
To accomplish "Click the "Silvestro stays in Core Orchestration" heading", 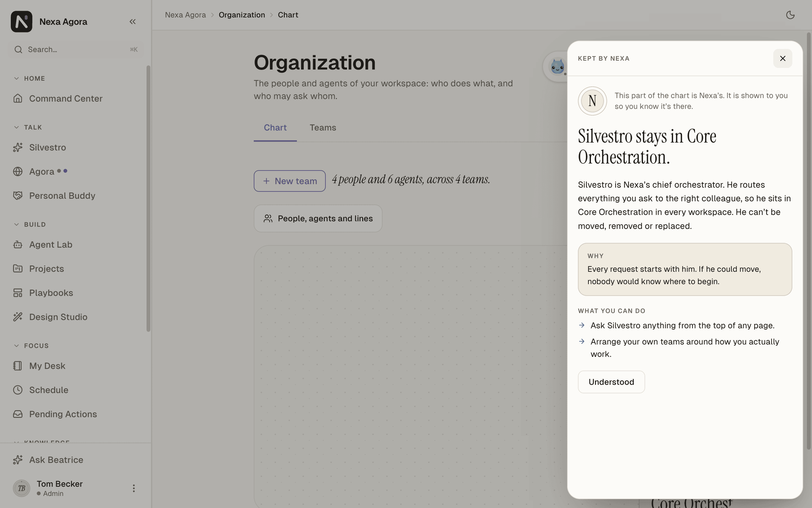I will [647, 146].
